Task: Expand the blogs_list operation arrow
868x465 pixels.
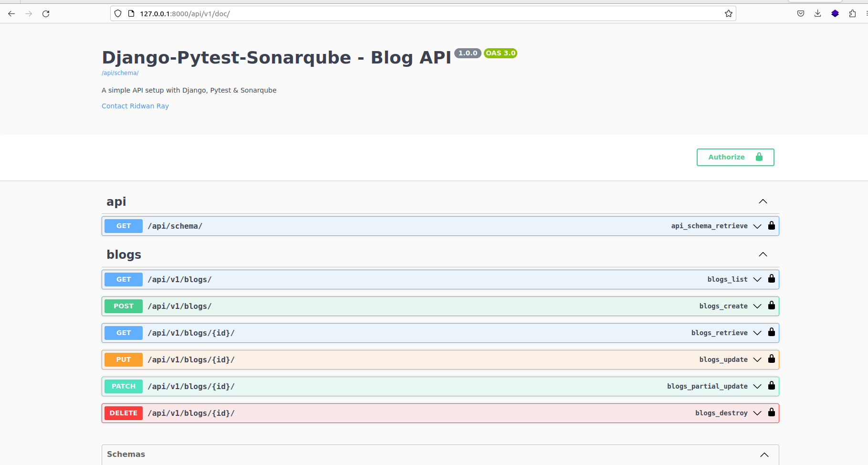Action: [x=757, y=280]
